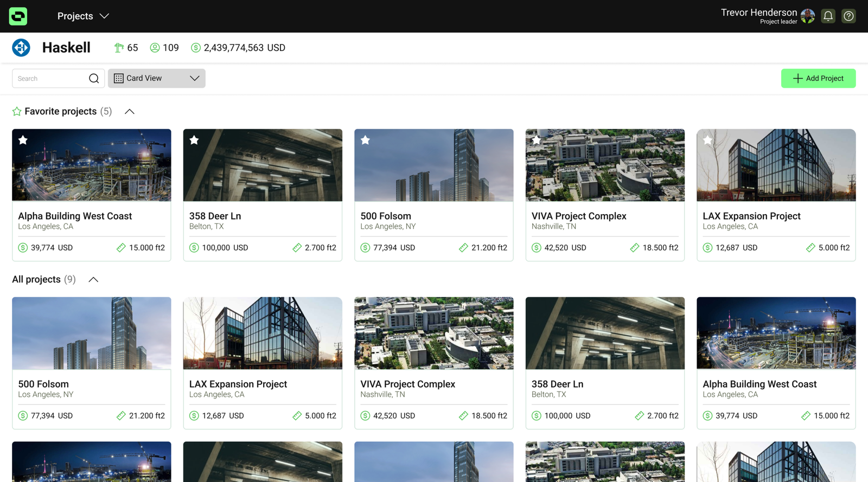The height and width of the screenshot is (482, 868).
Task: Click the dollar icon beside total budget
Action: click(x=196, y=48)
